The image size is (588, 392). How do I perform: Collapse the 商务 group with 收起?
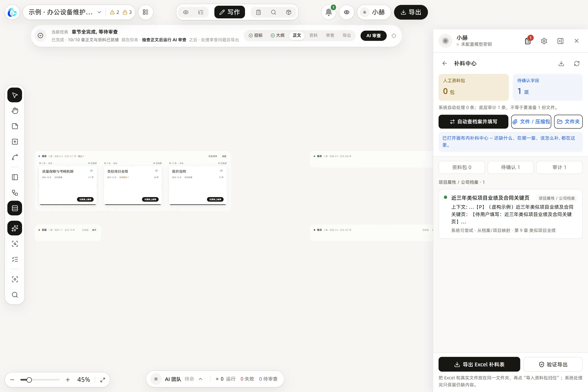[x=224, y=156]
